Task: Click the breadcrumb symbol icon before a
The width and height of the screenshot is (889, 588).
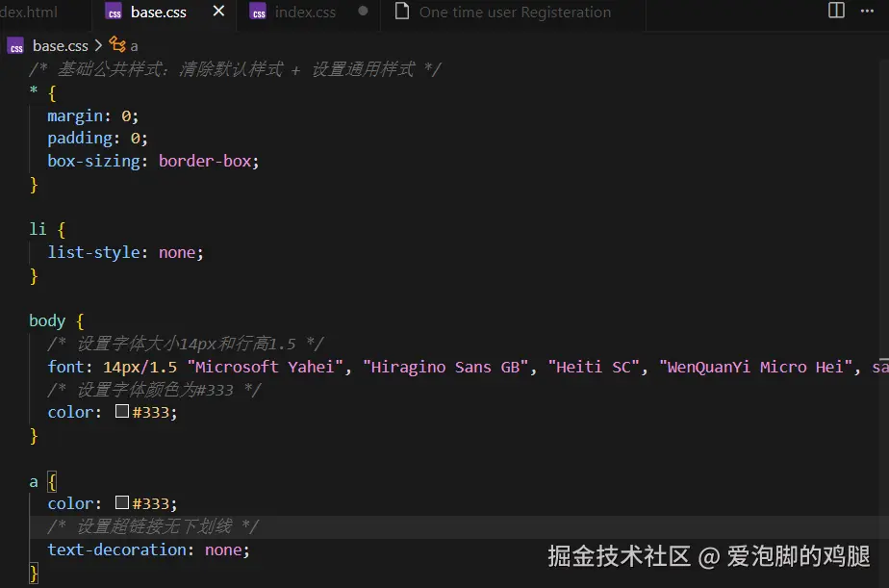Action: [117, 44]
